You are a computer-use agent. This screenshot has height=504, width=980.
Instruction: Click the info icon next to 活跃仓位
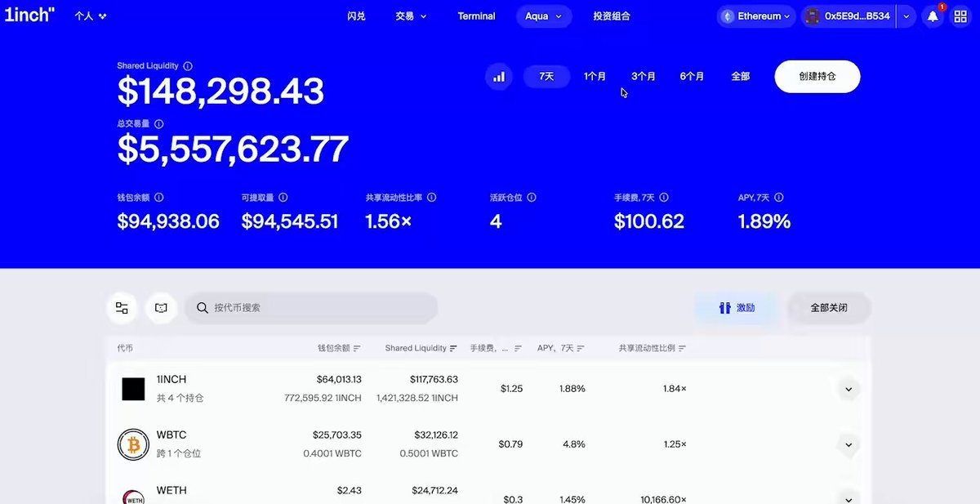[532, 198]
